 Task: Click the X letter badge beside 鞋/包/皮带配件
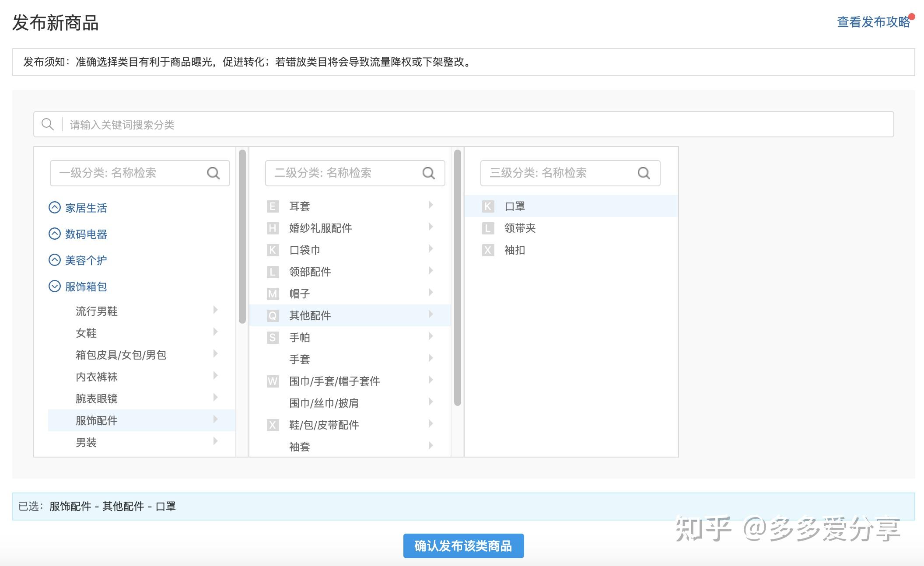click(x=273, y=425)
